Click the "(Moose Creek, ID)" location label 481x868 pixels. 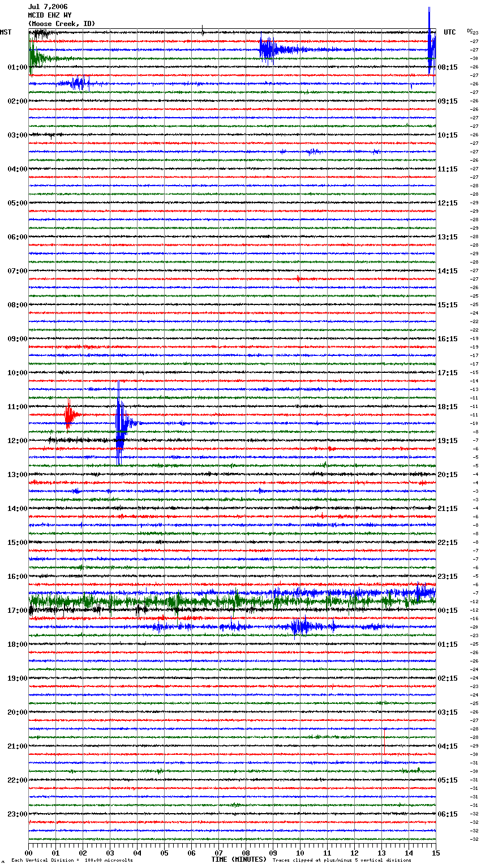coord(62,24)
